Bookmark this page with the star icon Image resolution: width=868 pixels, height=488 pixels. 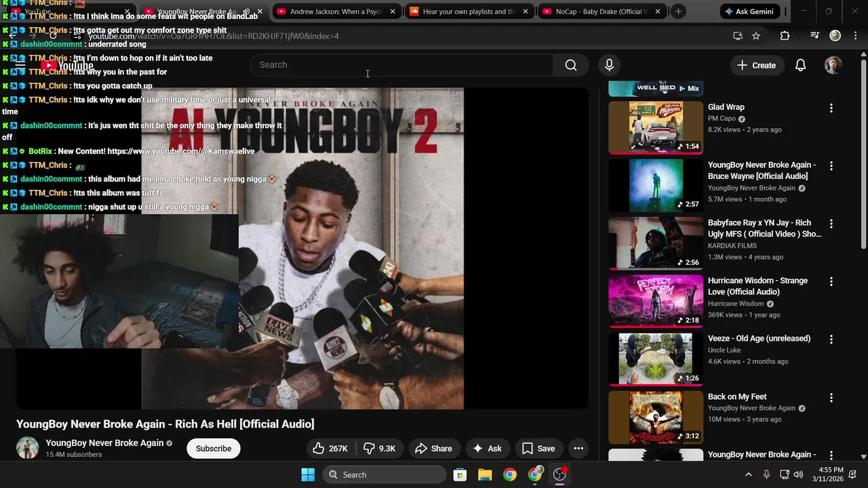click(756, 36)
